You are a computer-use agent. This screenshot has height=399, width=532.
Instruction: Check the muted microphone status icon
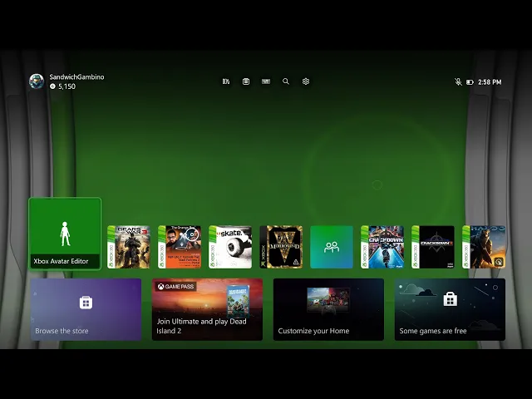458,81
